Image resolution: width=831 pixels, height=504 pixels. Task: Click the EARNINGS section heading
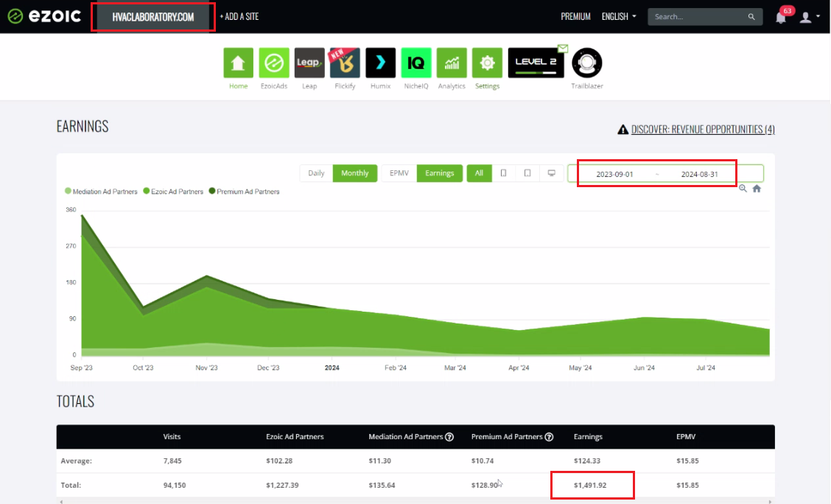tap(83, 126)
